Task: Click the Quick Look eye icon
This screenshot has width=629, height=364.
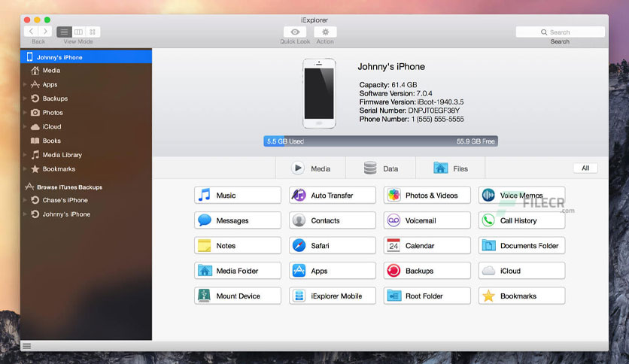Action: pos(295,32)
